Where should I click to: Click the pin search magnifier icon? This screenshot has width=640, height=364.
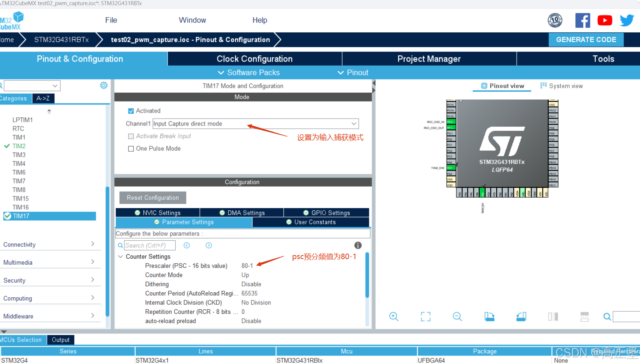point(607,317)
